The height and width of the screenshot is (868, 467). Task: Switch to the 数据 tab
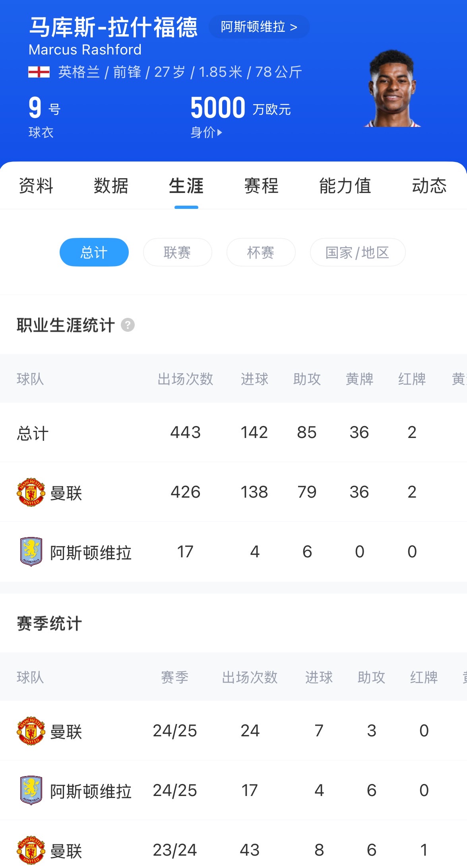(x=111, y=186)
